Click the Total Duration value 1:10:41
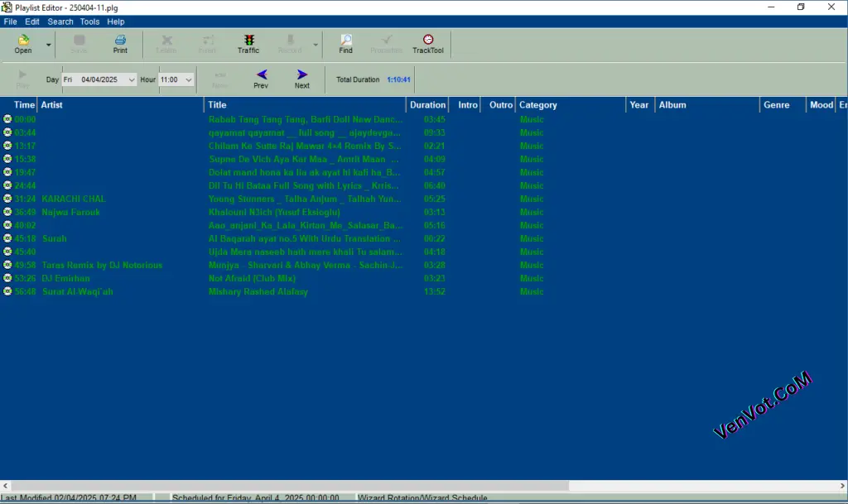848x504 pixels. (398, 79)
